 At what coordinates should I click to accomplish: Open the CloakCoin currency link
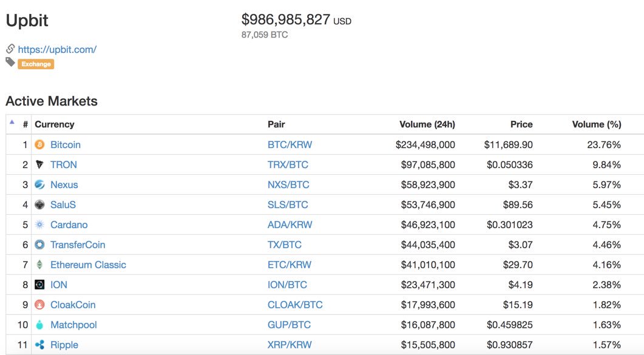pos(73,305)
